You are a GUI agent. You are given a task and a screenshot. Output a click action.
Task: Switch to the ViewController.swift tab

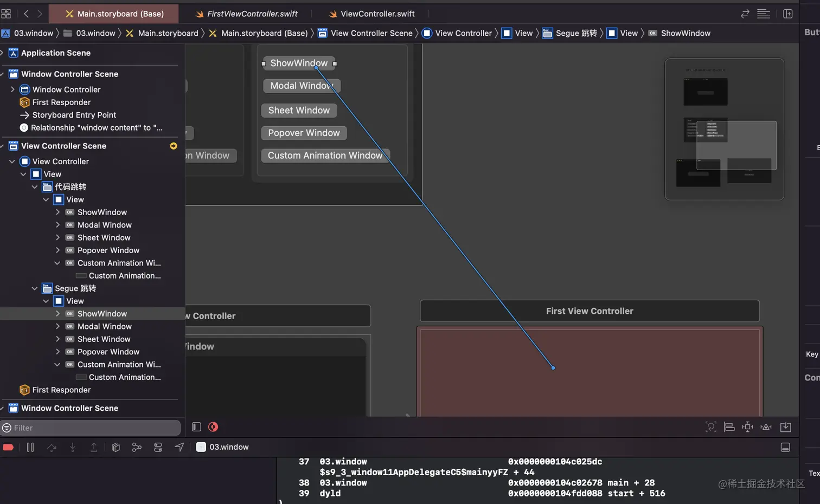371,14
